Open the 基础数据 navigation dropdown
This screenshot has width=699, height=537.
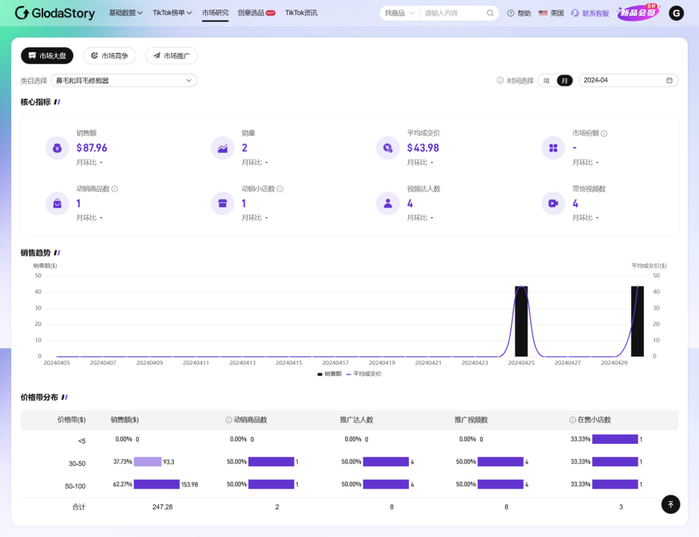pyautogui.click(x=125, y=13)
